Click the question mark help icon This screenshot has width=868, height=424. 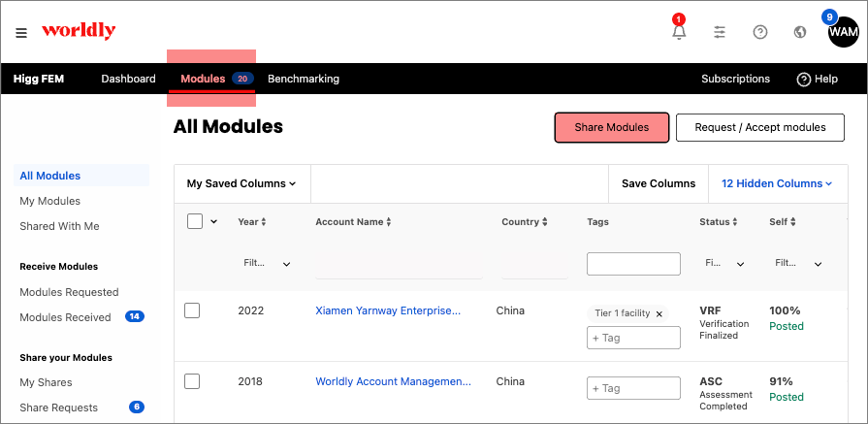[760, 32]
